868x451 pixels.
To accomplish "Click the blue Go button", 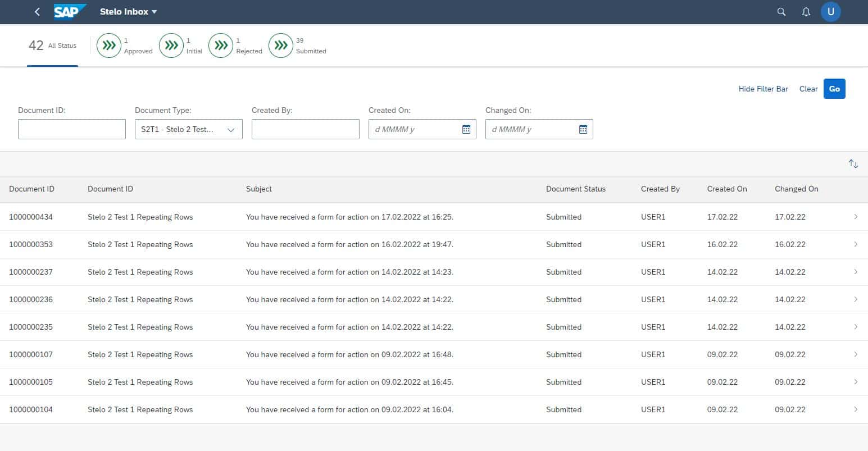I will 834,89.
